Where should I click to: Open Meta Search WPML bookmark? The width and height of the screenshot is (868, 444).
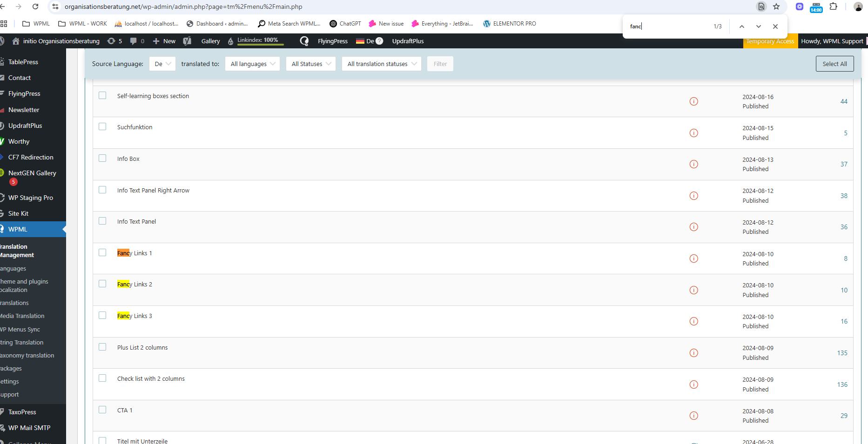pyautogui.click(x=289, y=24)
